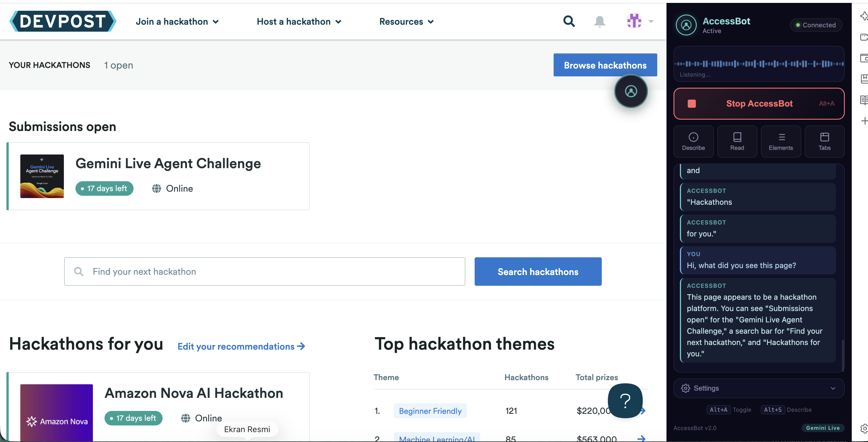
Task: Click the help question mark bubble
Action: click(x=625, y=400)
